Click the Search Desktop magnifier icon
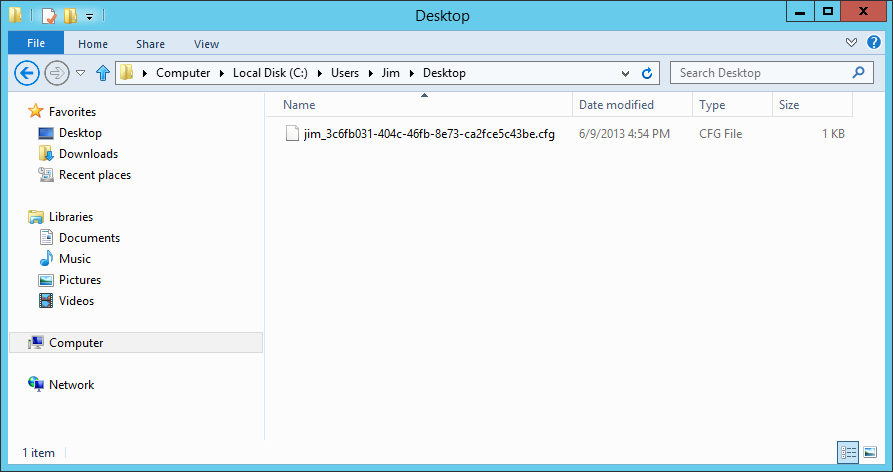The image size is (893, 472). [859, 72]
